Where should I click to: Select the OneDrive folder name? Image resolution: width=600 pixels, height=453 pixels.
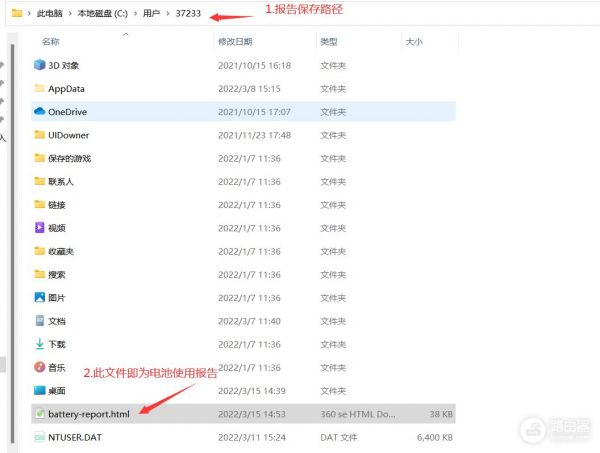pyautogui.click(x=67, y=112)
